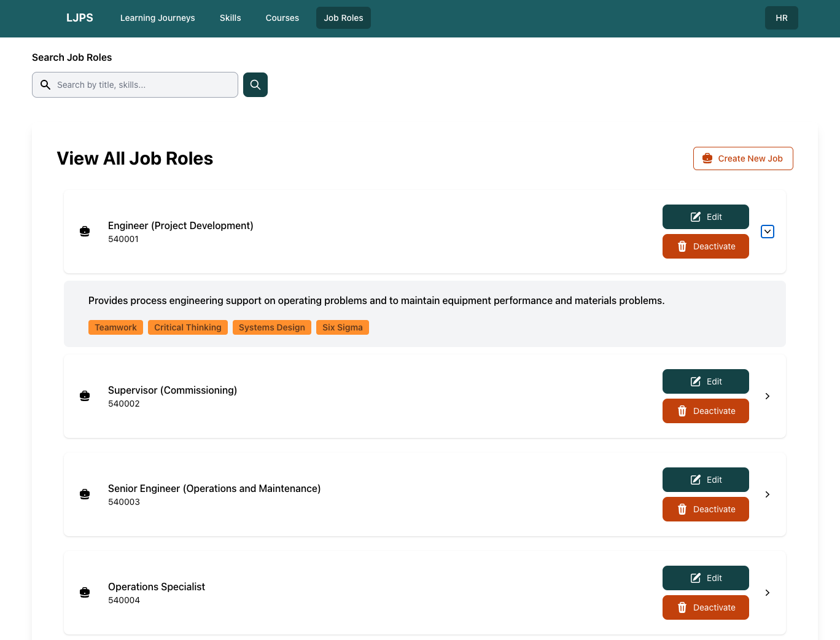This screenshot has width=840, height=640.
Task: Focus the Search by title, skills field
Action: click(135, 85)
